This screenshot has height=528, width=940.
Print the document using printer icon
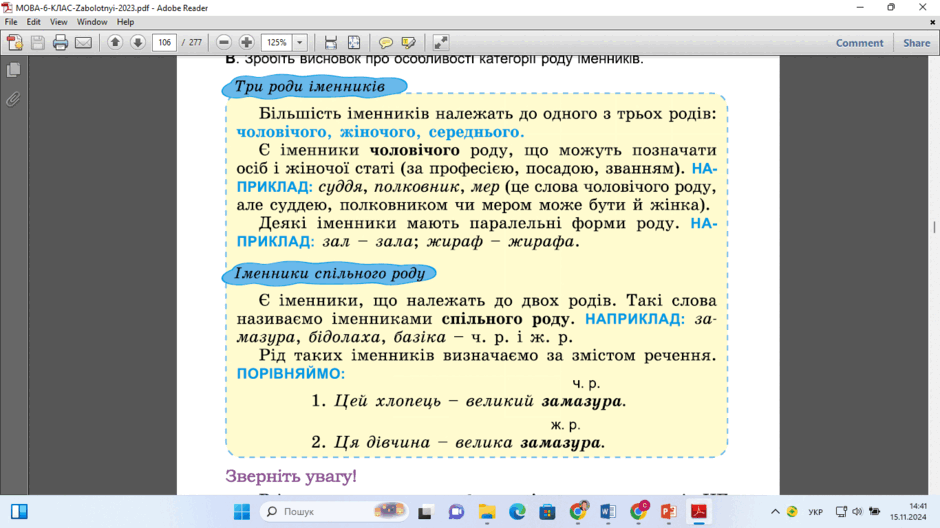(x=61, y=43)
